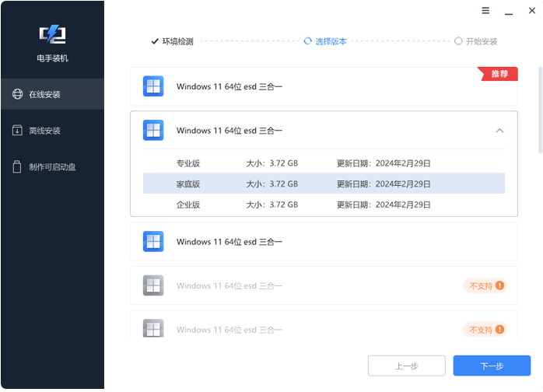Click the grey Windows logo on first unsupported card

point(153,285)
